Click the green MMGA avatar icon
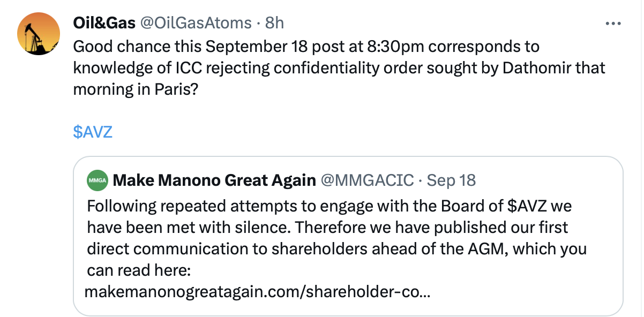 pyautogui.click(x=98, y=180)
